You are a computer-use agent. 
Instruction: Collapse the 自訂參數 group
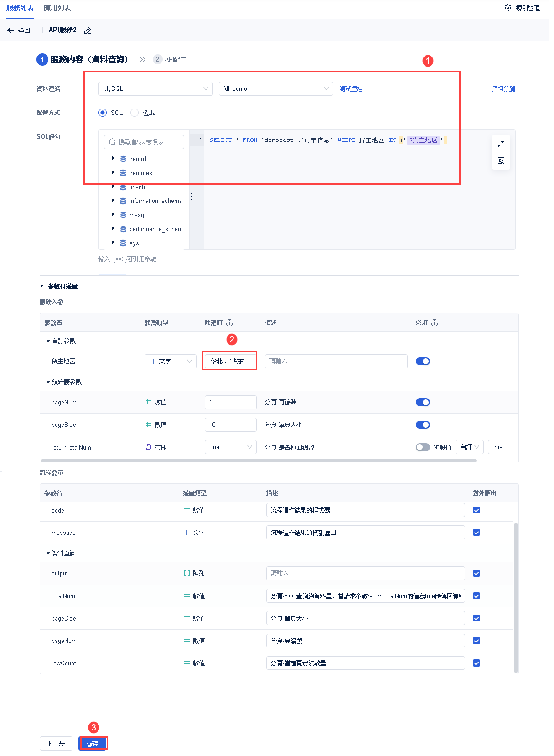pos(48,341)
